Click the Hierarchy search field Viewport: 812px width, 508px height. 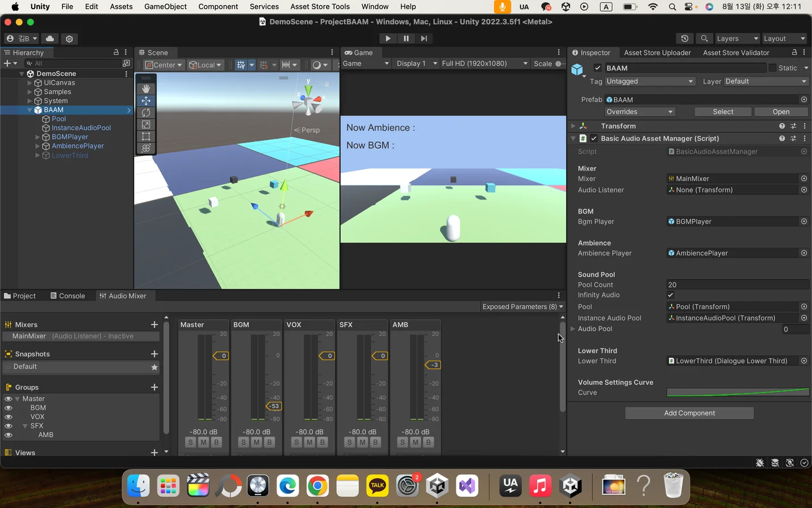pos(74,63)
